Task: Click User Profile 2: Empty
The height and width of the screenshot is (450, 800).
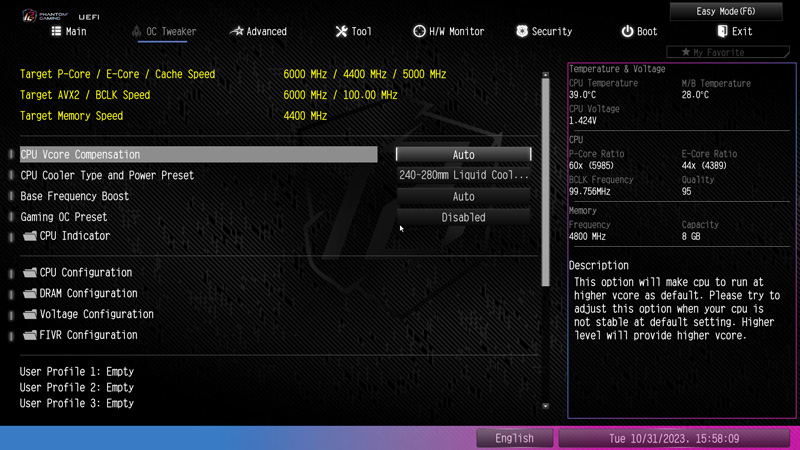Action: point(77,388)
